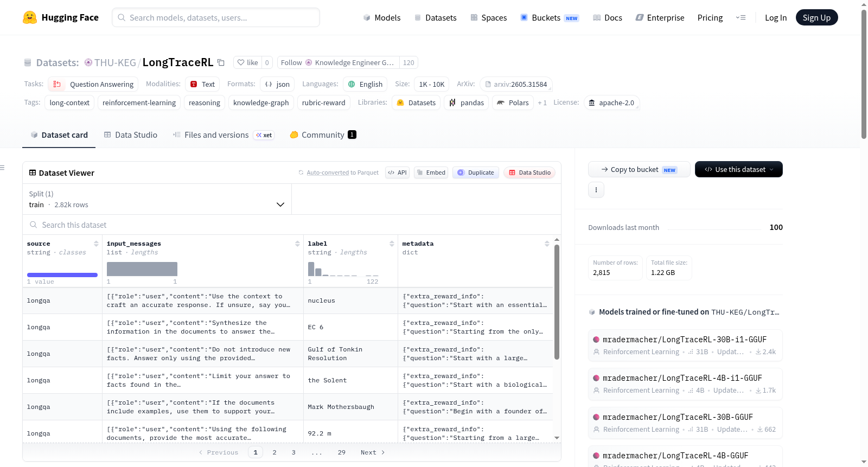The height and width of the screenshot is (467, 868).
Task: Open Buckets in the top navigation
Action: [550, 17]
